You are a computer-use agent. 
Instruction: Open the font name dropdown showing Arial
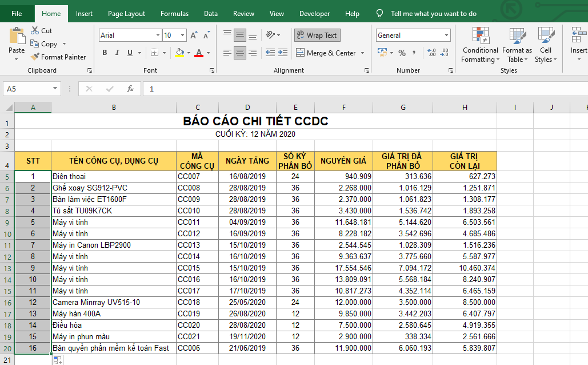tap(158, 35)
